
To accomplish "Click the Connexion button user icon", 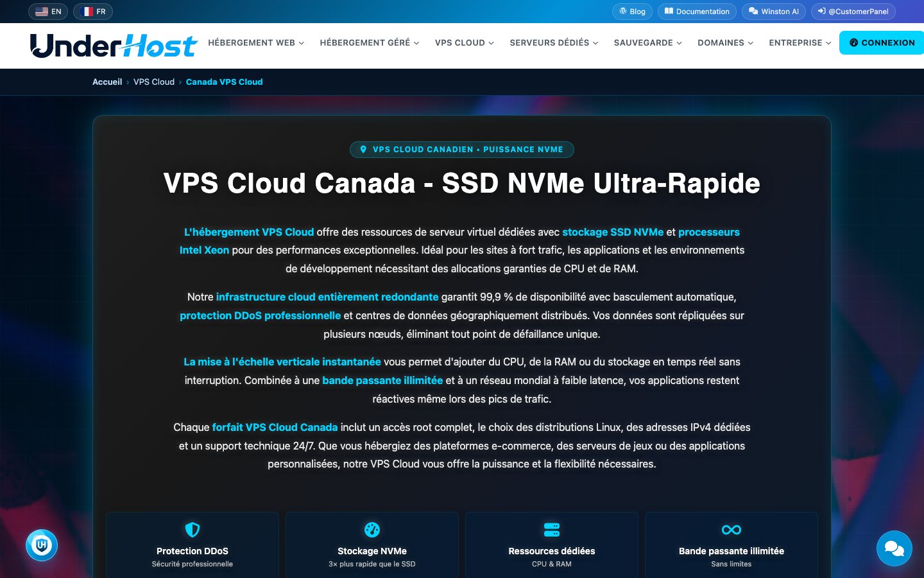I will pos(853,43).
